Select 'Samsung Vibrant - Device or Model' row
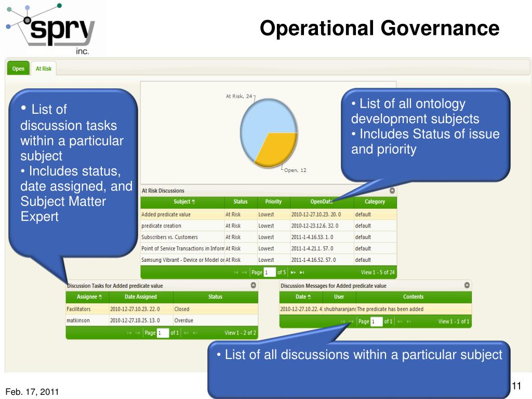The image size is (532, 399). (x=269, y=260)
